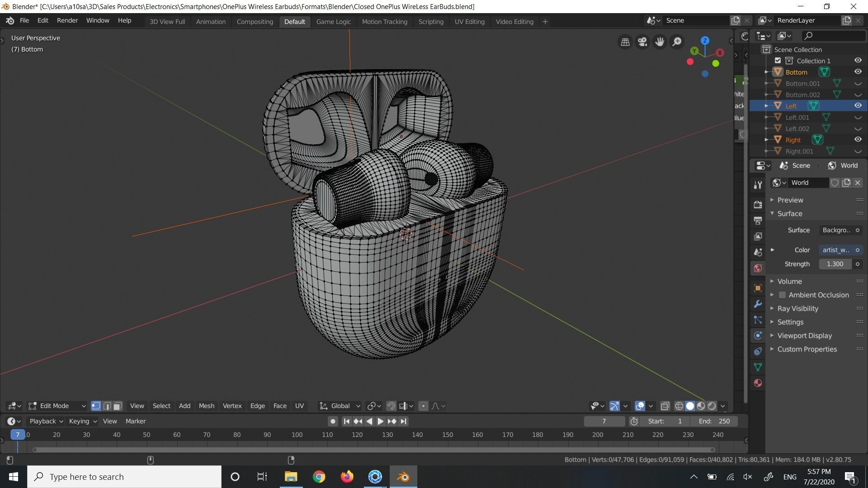
Task: Click the End frame 250 field
Action: (714, 421)
